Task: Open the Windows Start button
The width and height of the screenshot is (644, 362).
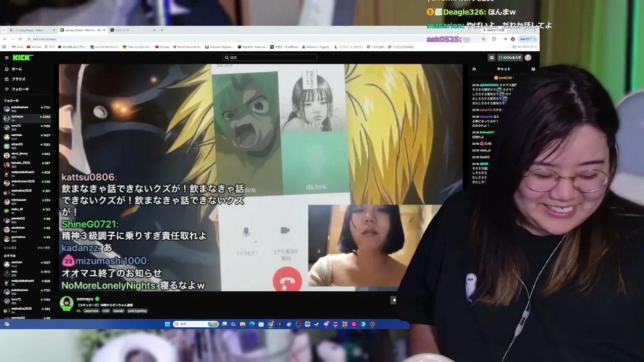Action: click(x=167, y=324)
